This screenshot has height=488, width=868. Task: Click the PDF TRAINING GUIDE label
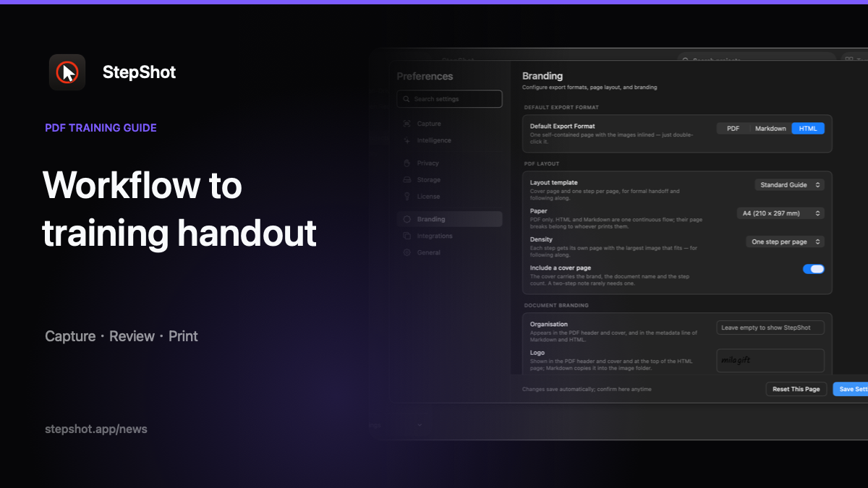101,128
